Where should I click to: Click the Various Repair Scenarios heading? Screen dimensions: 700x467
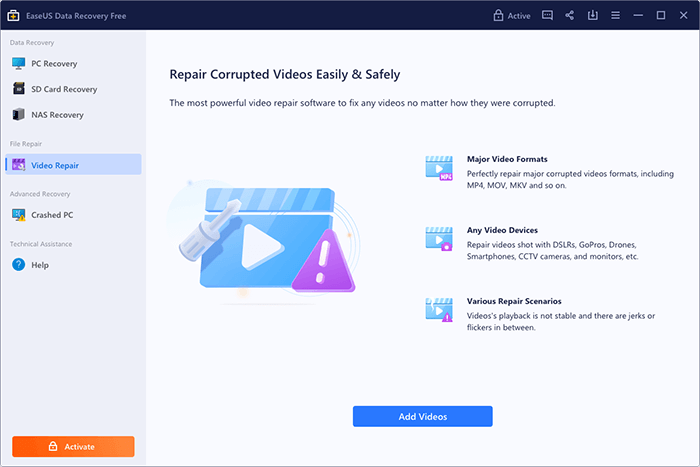point(514,301)
